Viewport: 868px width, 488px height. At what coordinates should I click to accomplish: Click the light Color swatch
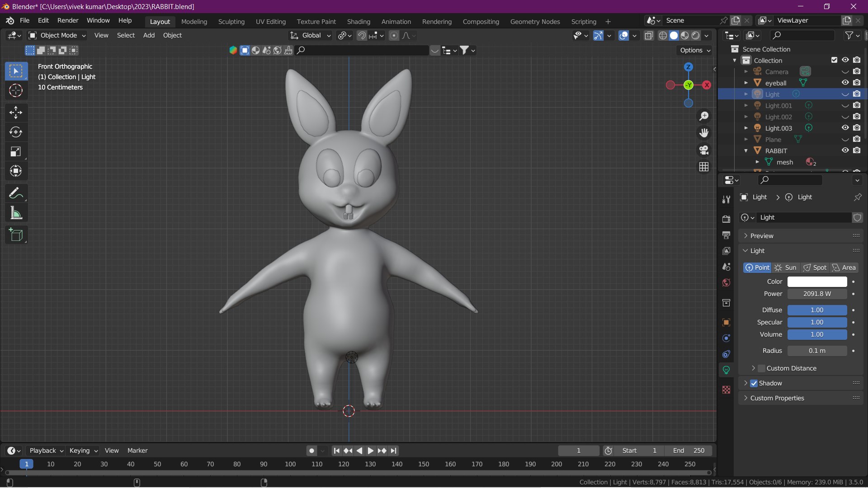tap(817, 282)
